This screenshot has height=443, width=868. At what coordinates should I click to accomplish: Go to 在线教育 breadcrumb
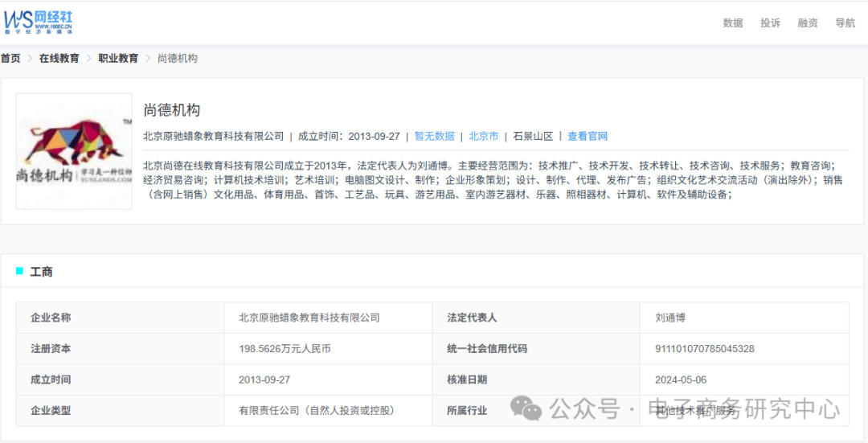59,58
